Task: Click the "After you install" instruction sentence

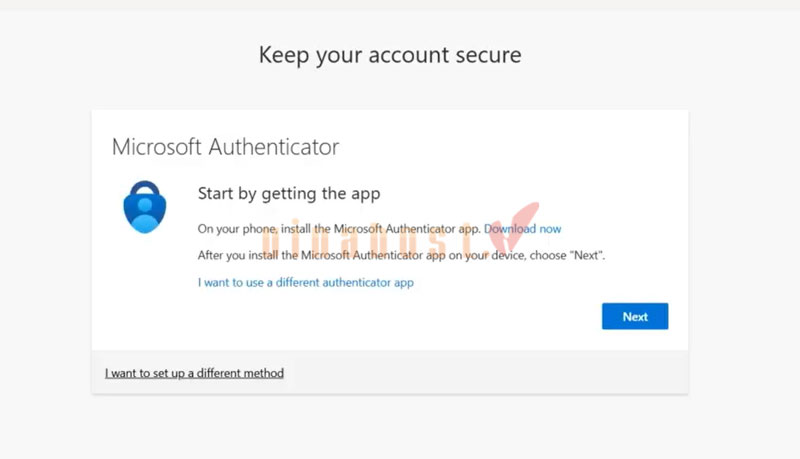Action: 400,255
